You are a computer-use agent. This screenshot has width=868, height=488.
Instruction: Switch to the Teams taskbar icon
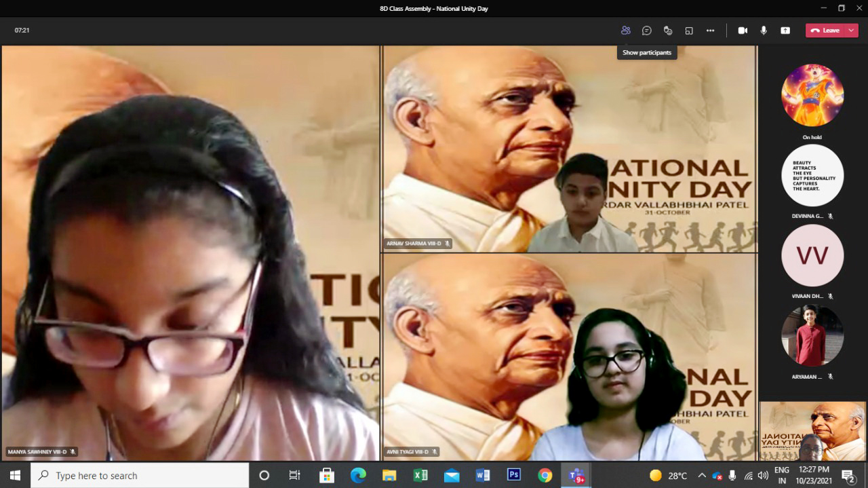click(576, 475)
